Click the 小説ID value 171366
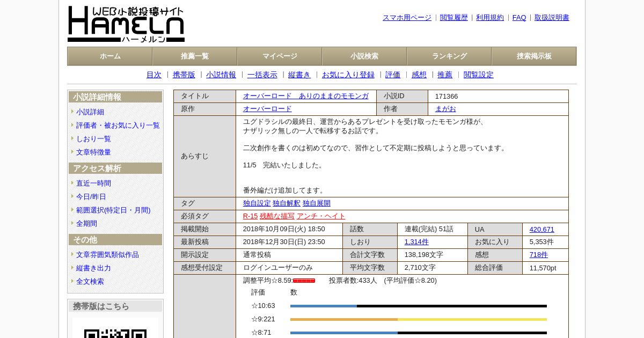This screenshot has height=338, width=644. point(447,97)
